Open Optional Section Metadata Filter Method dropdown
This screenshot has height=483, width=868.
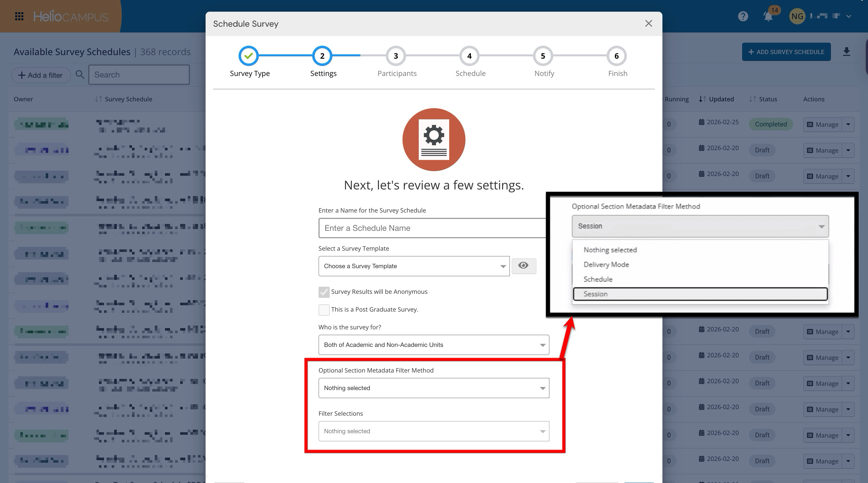click(433, 388)
